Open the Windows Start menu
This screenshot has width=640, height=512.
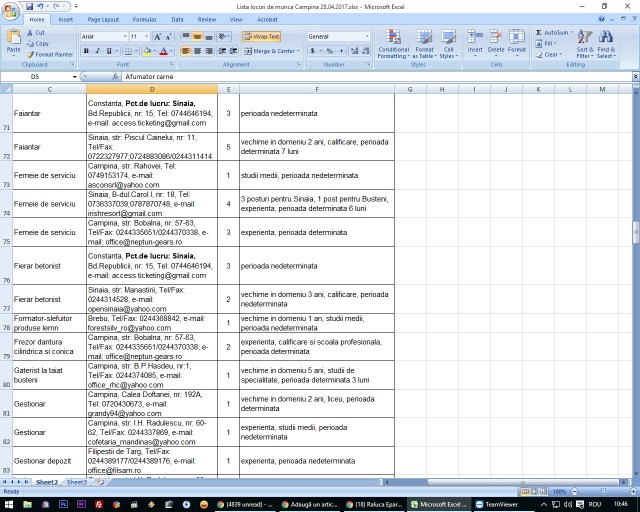[9, 504]
